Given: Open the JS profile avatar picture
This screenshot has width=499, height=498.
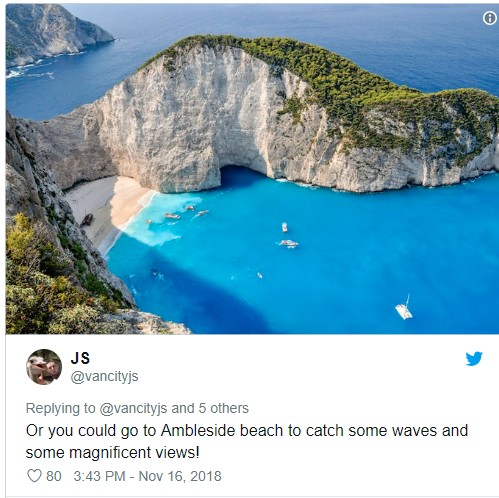Looking at the screenshot, I should 44,367.
